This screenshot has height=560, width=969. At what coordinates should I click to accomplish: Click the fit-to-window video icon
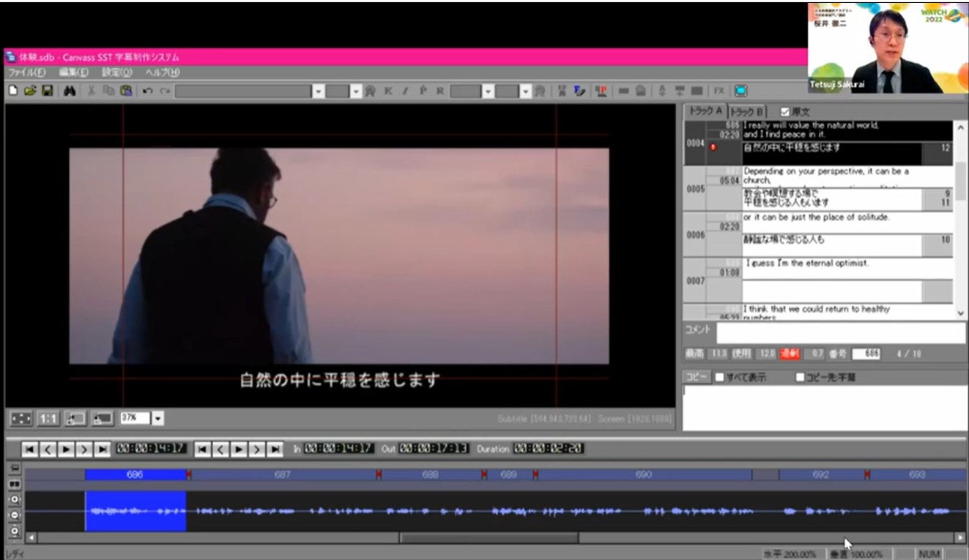tap(21, 419)
